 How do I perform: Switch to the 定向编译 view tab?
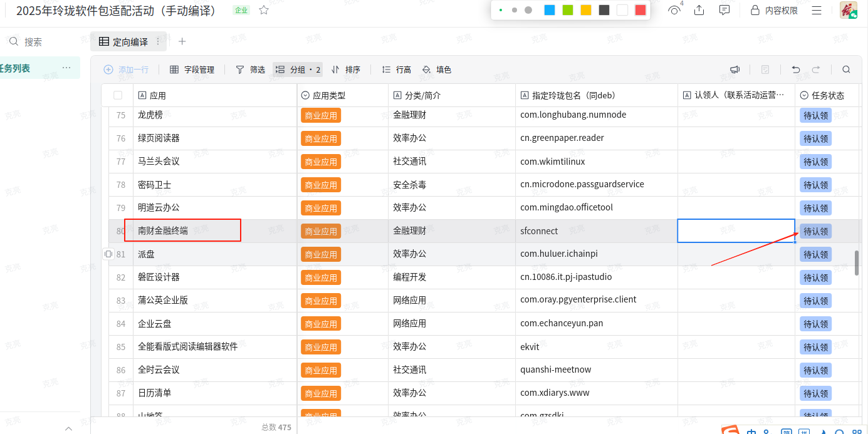coord(123,42)
